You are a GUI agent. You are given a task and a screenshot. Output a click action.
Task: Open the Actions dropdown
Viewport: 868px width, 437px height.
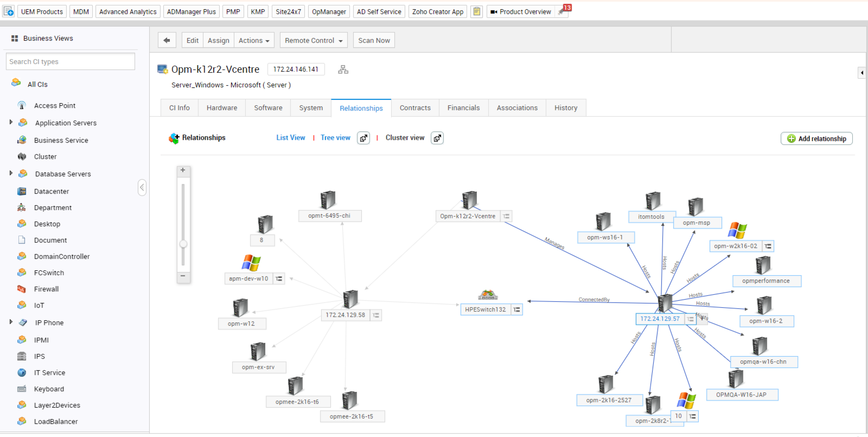(x=254, y=40)
